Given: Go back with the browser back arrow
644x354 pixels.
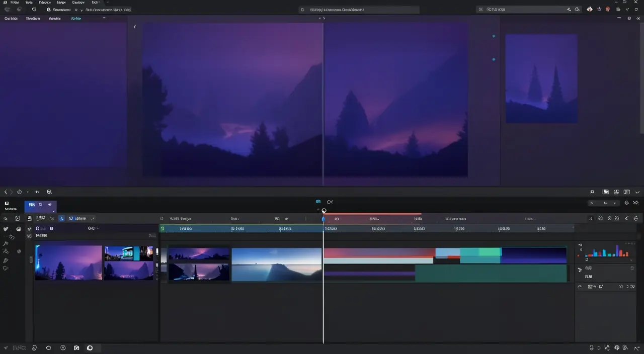Looking at the screenshot, I should coord(7,10).
